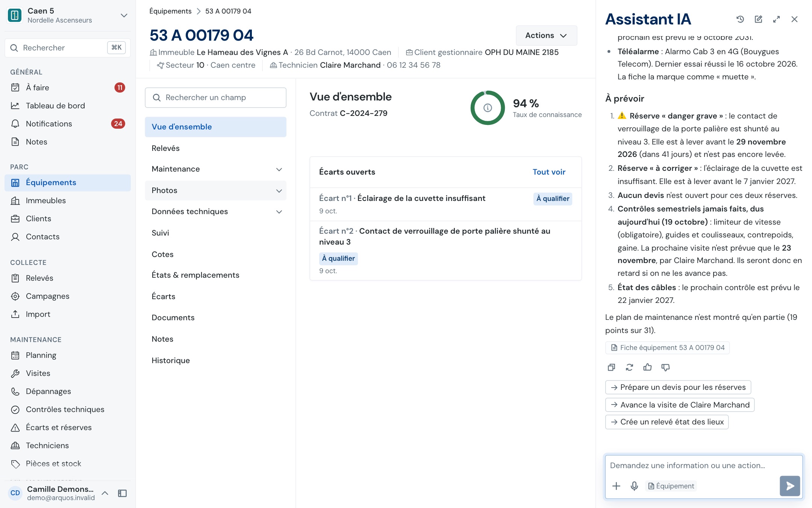The image size is (812, 508).
Task: Click Équipements in the breadcrumb
Action: (x=170, y=11)
